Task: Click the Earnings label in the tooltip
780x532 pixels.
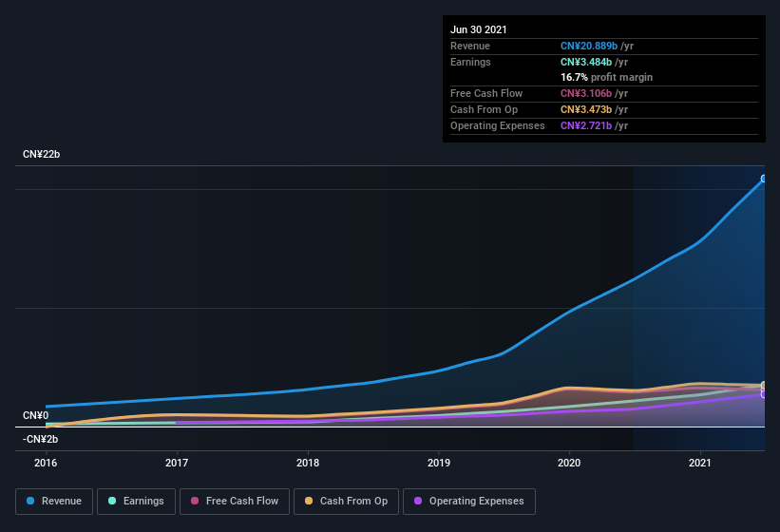Action: coord(470,62)
